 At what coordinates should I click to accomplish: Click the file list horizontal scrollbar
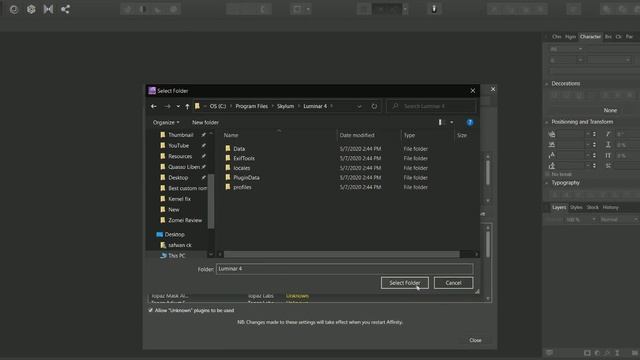(341, 254)
